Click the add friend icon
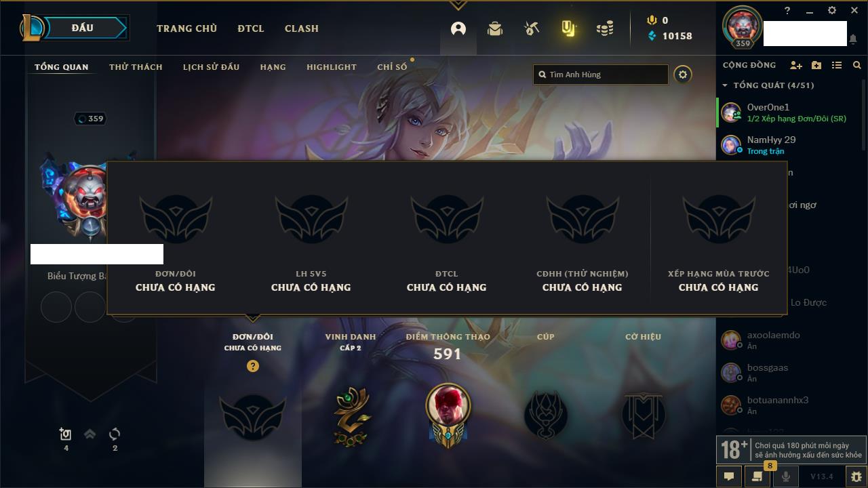This screenshot has height=488, width=868. (x=796, y=65)
